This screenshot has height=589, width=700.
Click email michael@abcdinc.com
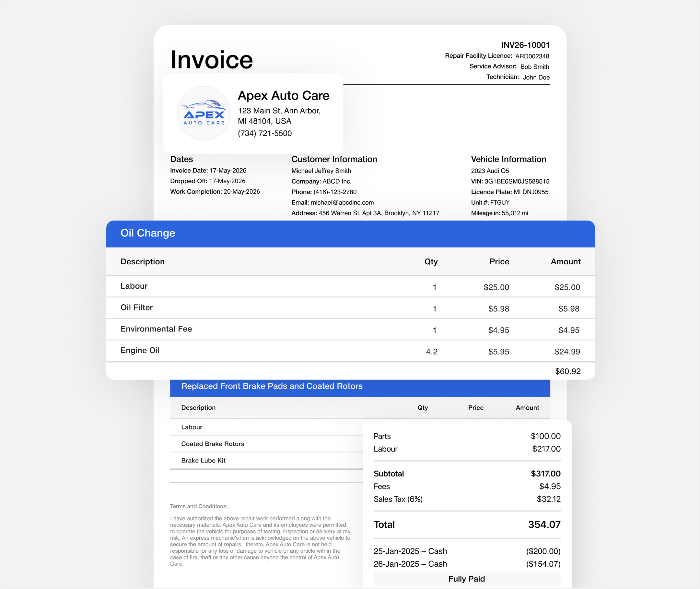[x=332, y=203]
